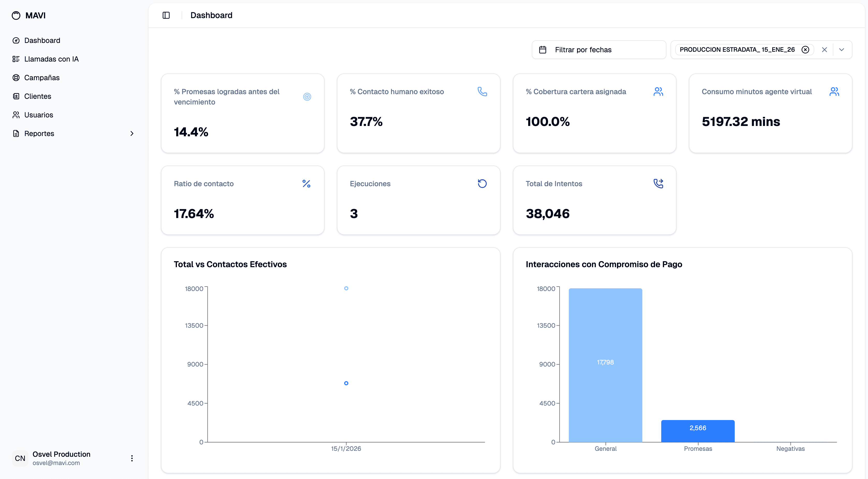
Task: Open Clientes from sidebar
Action: pos(38,96)
